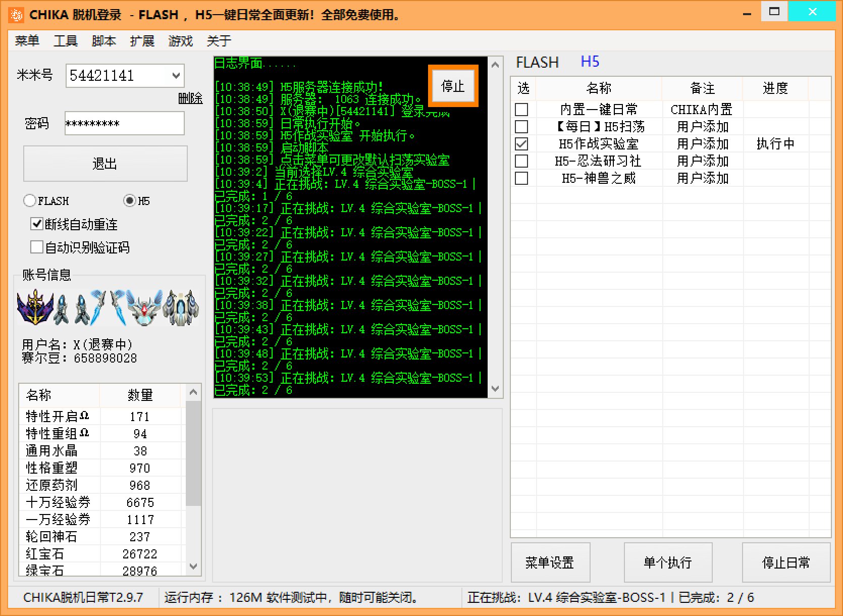Select the 内置一键日常 row name
843x616 pixels.
pyautogui.click(x=599, y=110)
